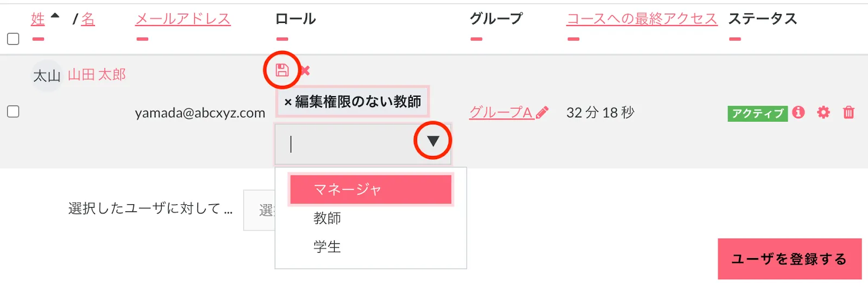Expand the role dropdown arrow
Screen dimensions: 868x295
(x=432, y=141)
